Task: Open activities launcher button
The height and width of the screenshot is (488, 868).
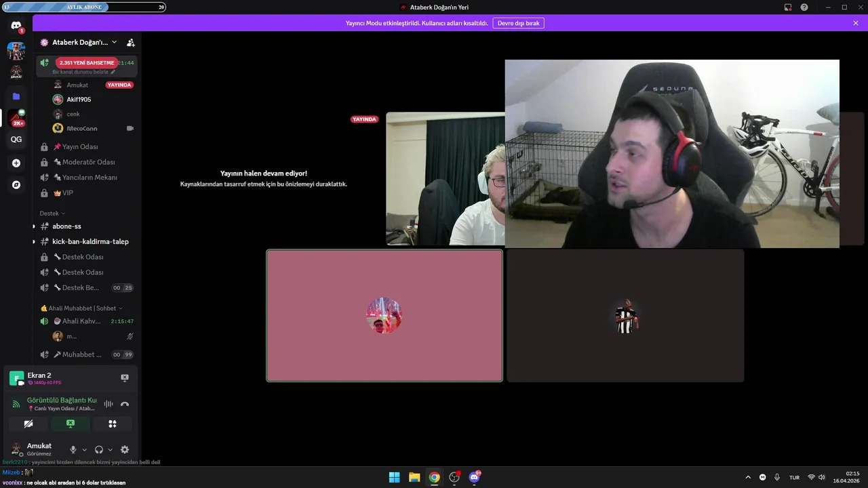Action: click(113, 424)
